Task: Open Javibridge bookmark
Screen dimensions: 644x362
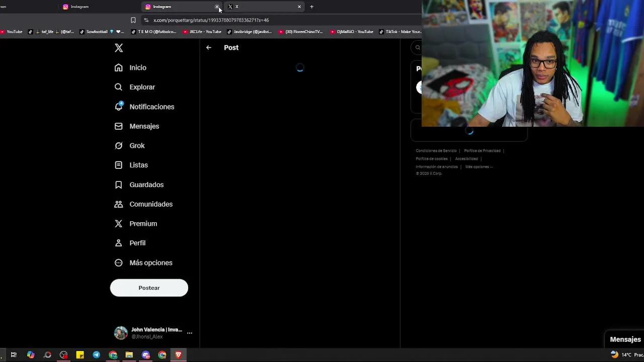Action: [250, 32]
